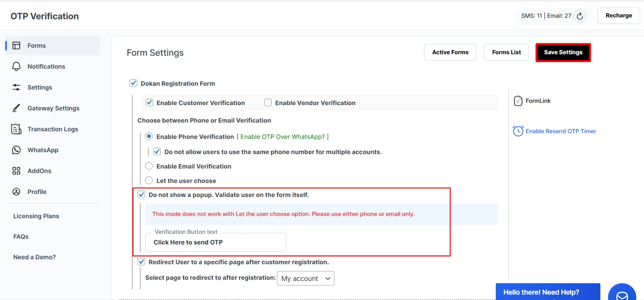Image resolution: width=644 pixels, height=300 pixels.
Task: Select Let the user choose radio
Action: click(x=149, y=180)
